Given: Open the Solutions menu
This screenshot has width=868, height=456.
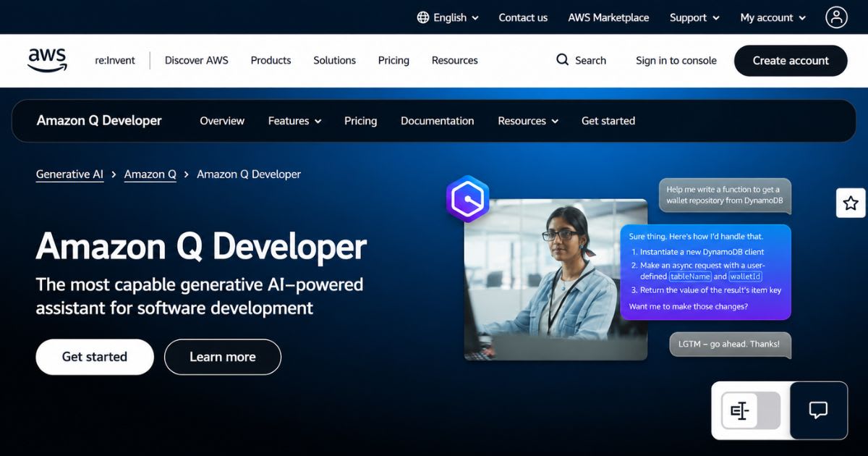Looking at the screenshot, I should tap(334, 60).
